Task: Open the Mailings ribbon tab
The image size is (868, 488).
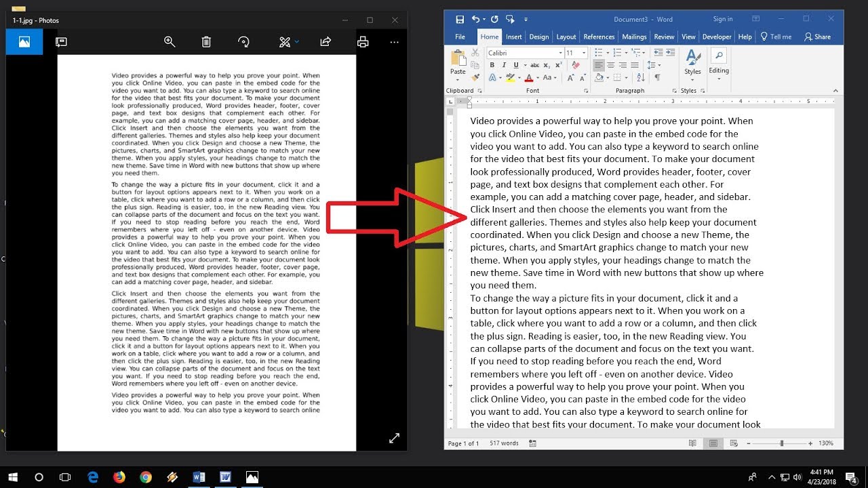Action: [634, 37]
